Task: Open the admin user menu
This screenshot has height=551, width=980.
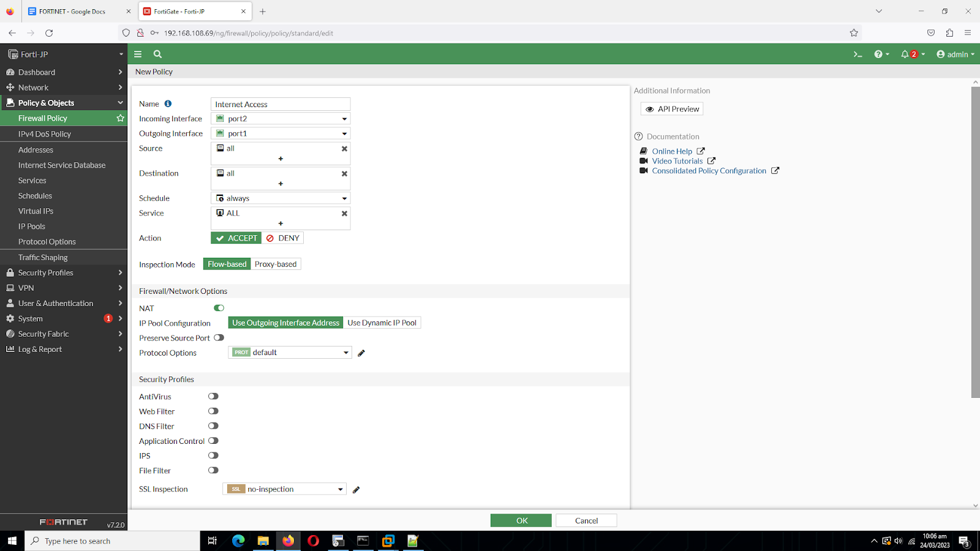Action: point(956,54)
